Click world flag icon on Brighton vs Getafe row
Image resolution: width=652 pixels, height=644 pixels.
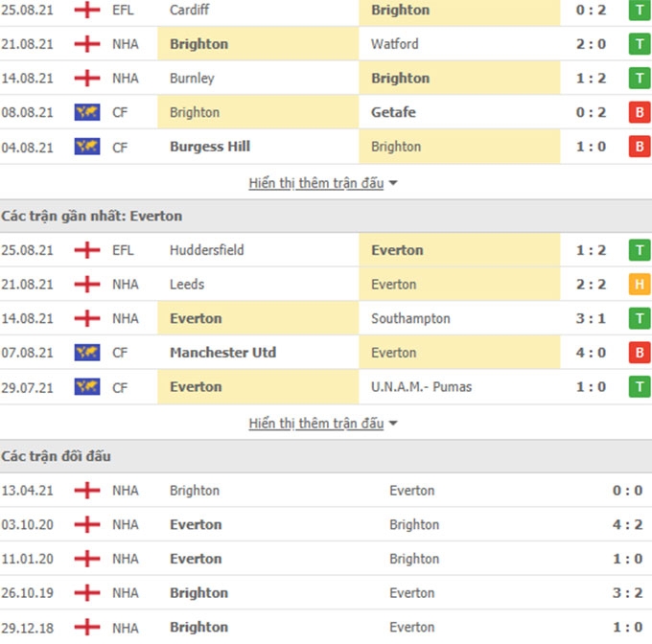87,112
